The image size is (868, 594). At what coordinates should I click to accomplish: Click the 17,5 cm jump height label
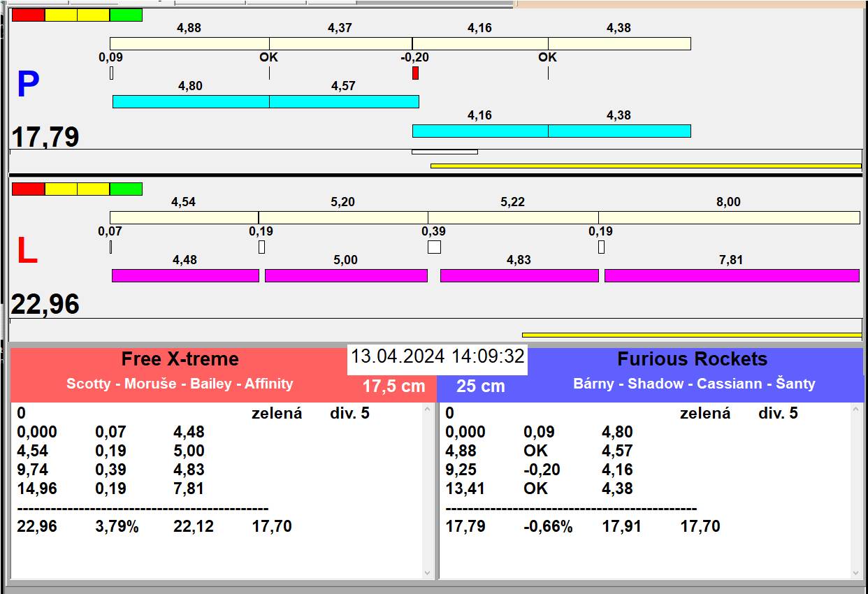coord(393,386)
